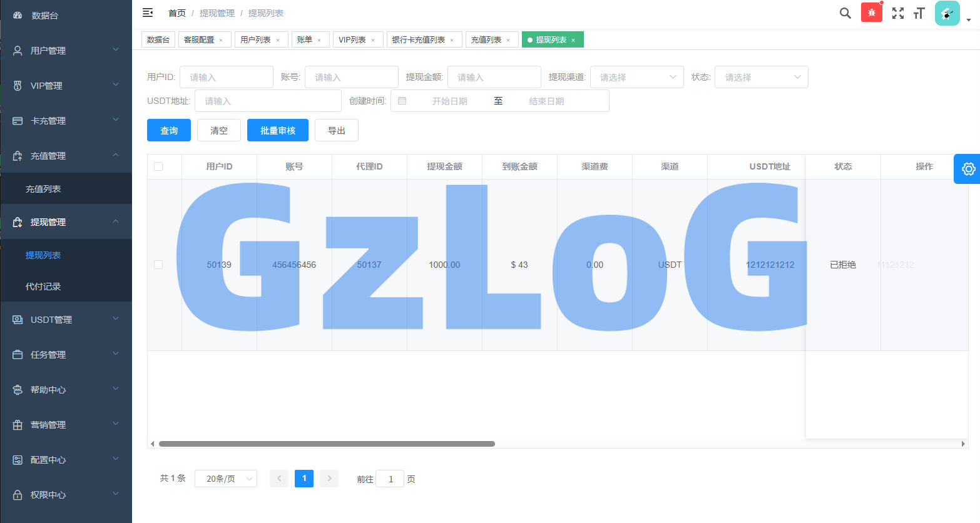Change page size from 20条/页 dropdown
980x523 pixels.
click(x=225, y=479)
